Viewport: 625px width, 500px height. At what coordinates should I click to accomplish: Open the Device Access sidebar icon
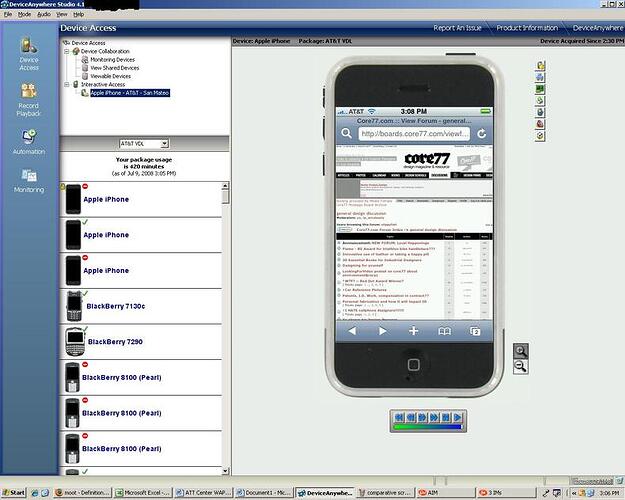click(29, 54)
